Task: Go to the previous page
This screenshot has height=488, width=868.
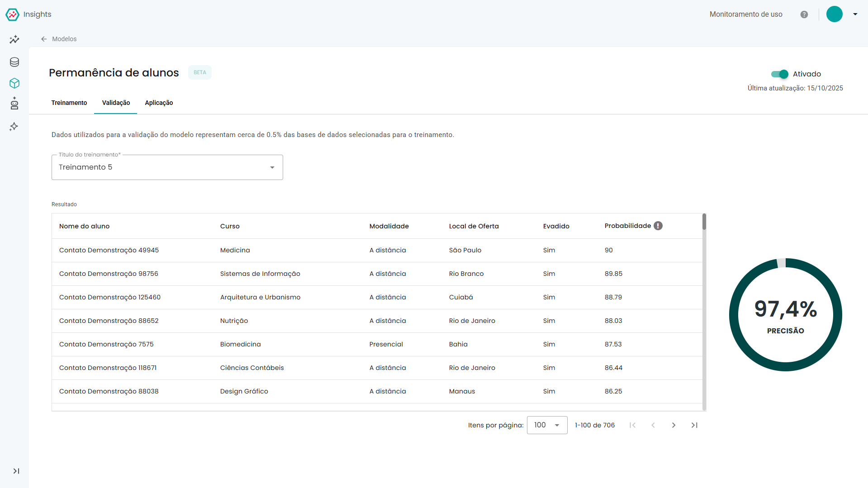Action: pos(653,425)
